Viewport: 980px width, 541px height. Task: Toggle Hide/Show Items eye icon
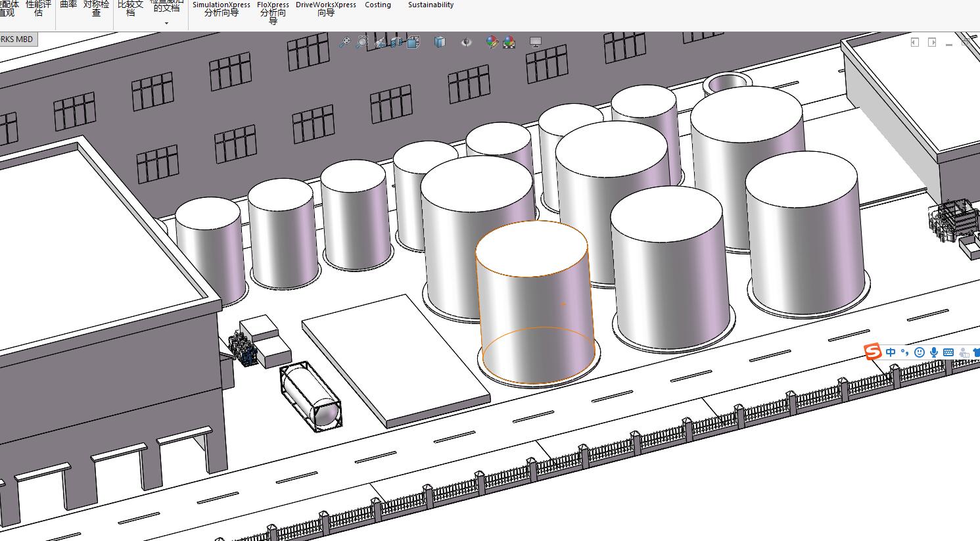[466, 42]
